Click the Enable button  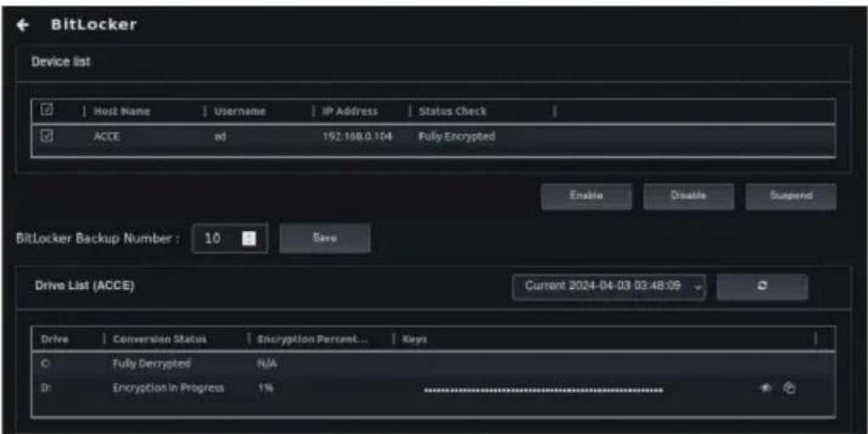point(586,196)
